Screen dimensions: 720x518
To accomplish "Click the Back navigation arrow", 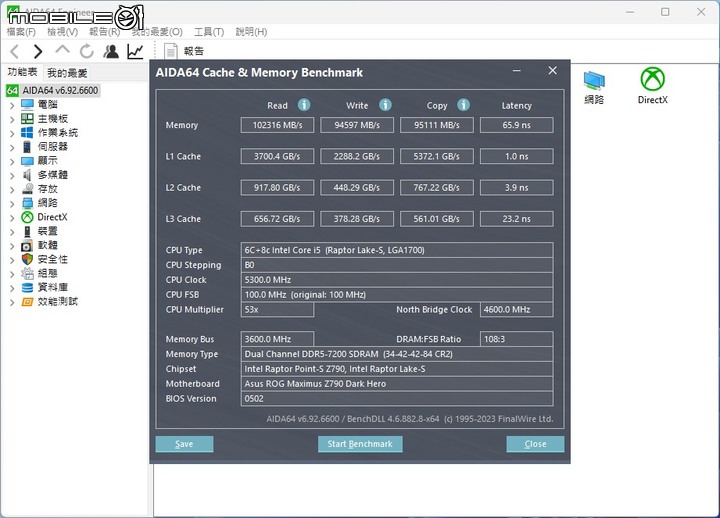I will [15, 51].
